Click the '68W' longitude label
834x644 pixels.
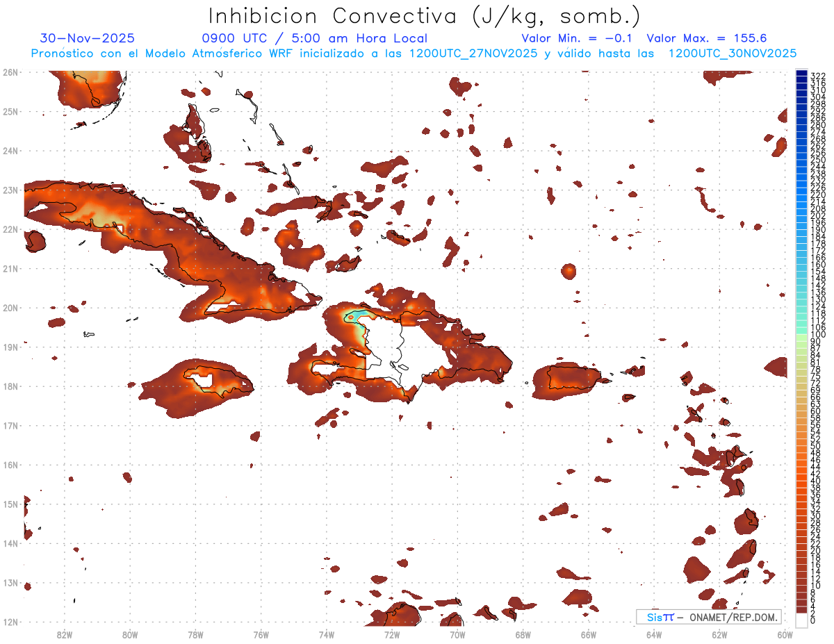tap(523, 634)
